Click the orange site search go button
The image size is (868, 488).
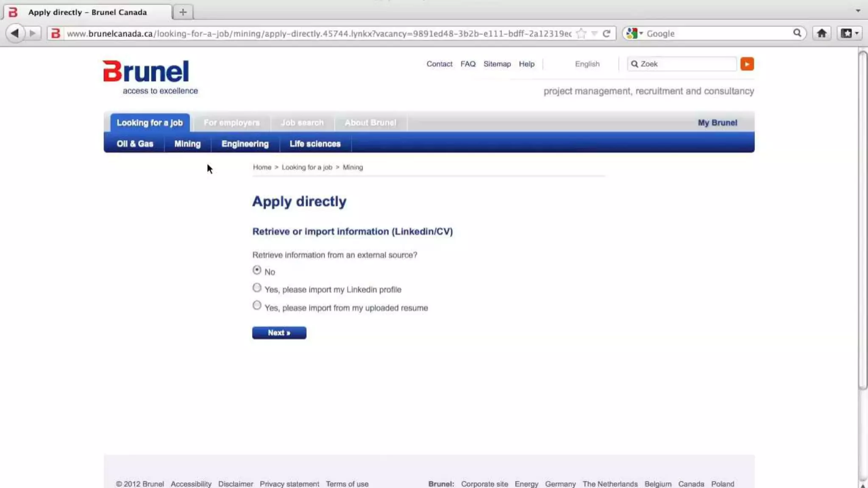tap(747, 64)
